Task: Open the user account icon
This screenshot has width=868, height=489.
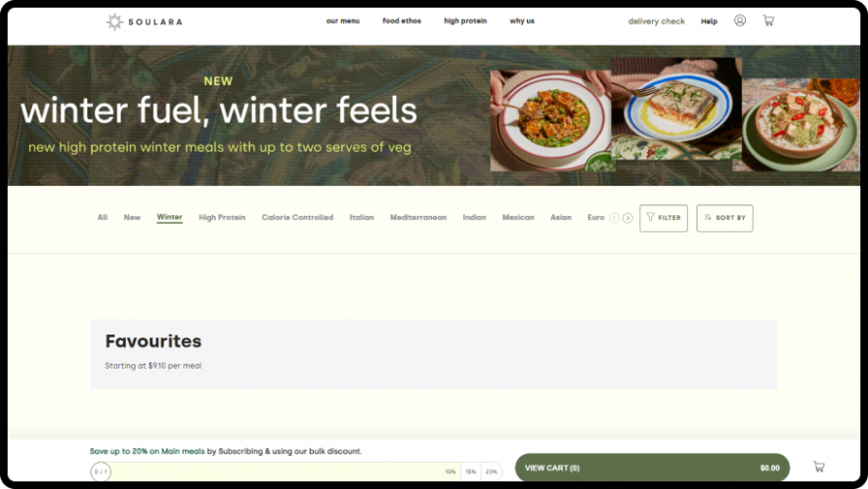Action: click(x=740, y=21)
